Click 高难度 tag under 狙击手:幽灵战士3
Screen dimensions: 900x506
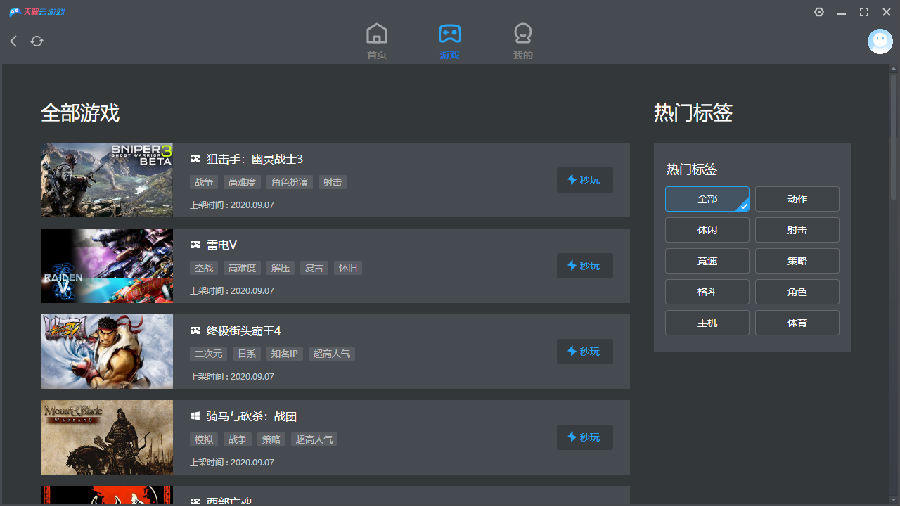[x=242, y=182]
